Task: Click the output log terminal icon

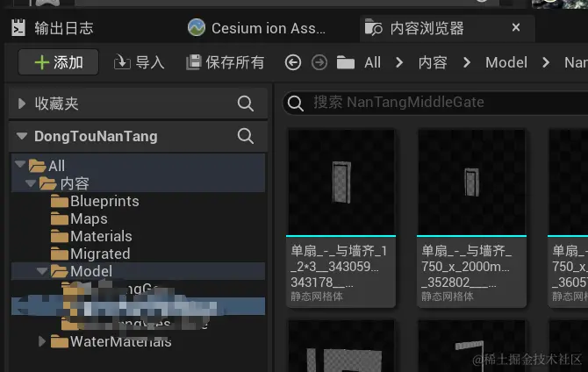Action: coord(18,28)
